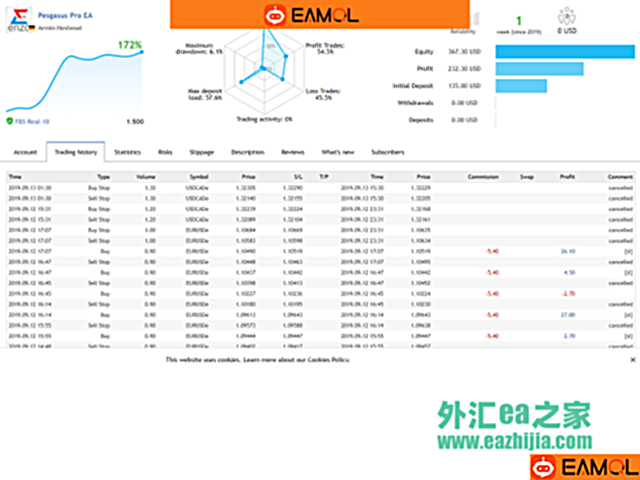
Task: Follow the Cookies Policy link in the banner
Action: pyautogui.click(x=329, y=360)
